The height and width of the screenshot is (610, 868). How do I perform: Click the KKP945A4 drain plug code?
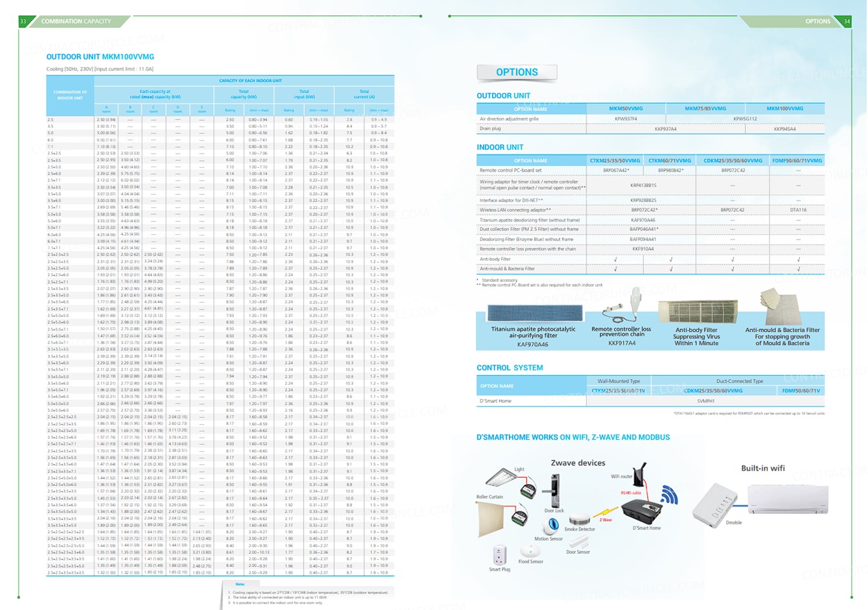(785, 129)
